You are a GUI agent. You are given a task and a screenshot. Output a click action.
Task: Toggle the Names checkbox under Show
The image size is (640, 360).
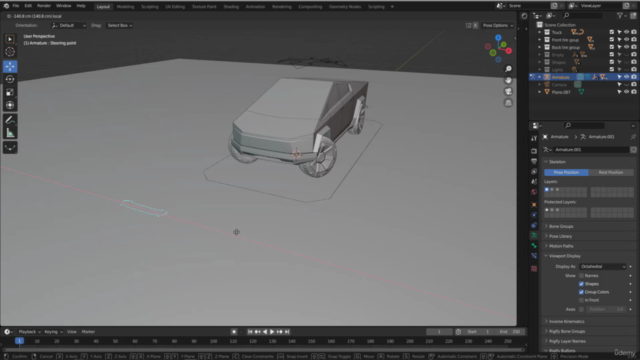pyautogui.click(x=581, y=276)
